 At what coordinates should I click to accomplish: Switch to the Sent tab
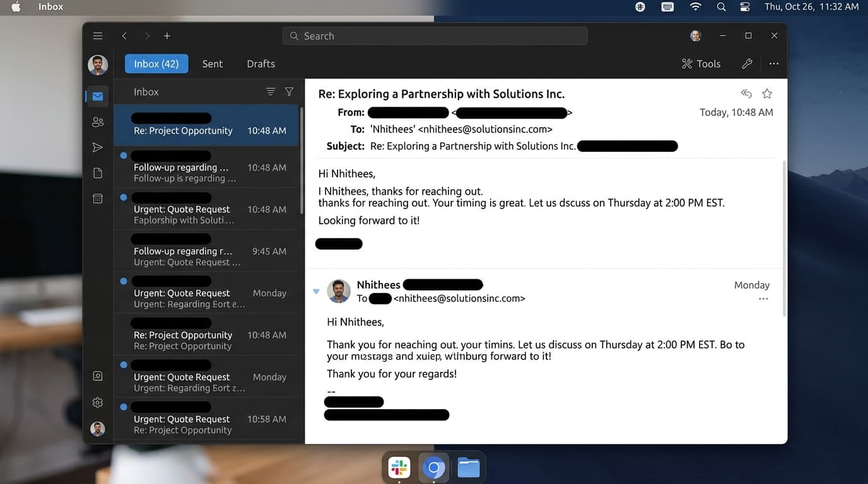[x=213, y=64]
